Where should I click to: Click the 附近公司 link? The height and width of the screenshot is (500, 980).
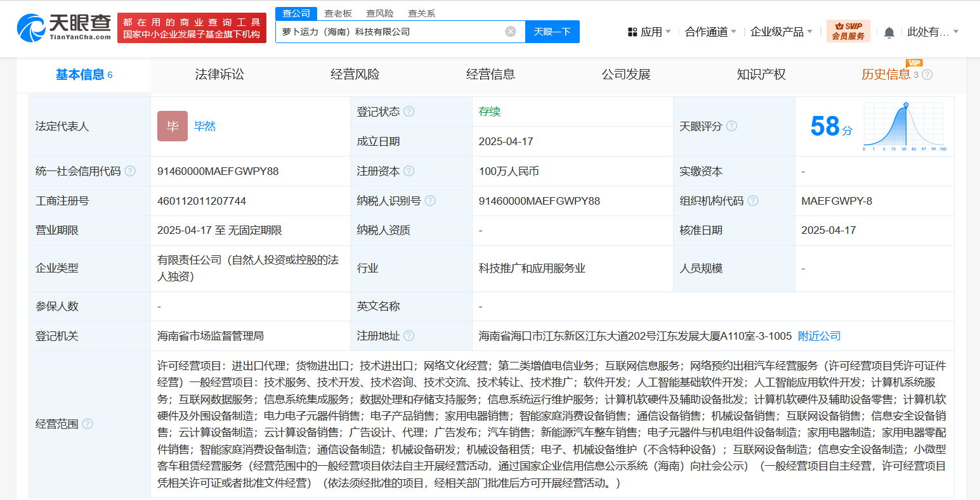[x=819, y=336]
